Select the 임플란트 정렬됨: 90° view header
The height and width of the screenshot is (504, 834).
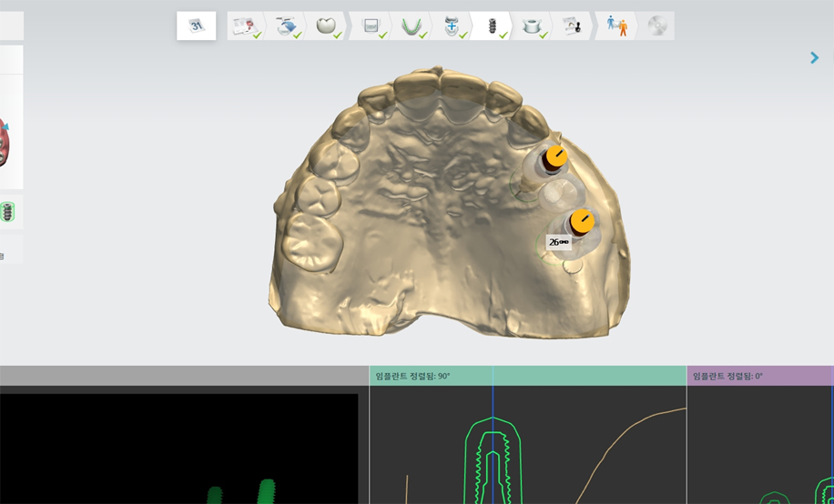[x=527, y=376]
